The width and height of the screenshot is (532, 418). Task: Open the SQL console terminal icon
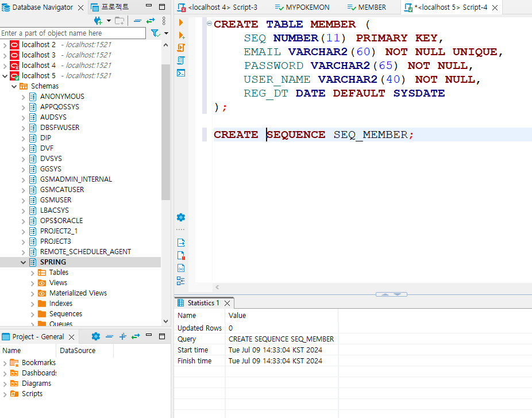point(181,73)
